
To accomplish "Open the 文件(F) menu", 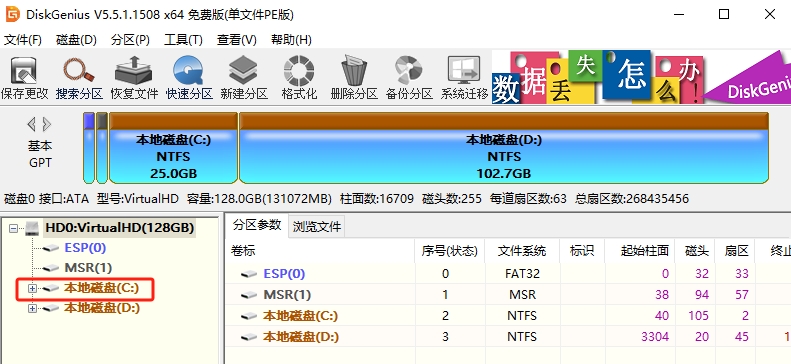I will click(23, 40).
